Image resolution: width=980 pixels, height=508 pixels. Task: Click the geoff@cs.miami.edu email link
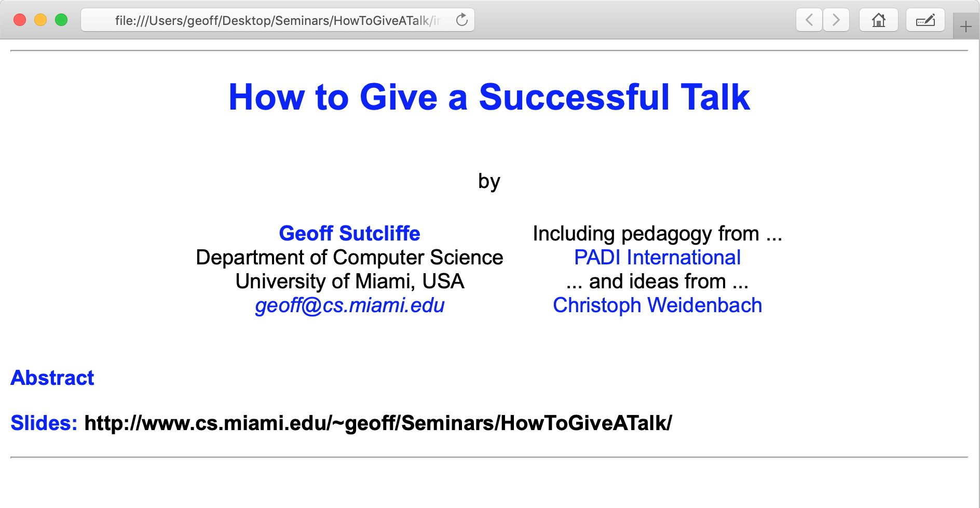click(349, 305)
